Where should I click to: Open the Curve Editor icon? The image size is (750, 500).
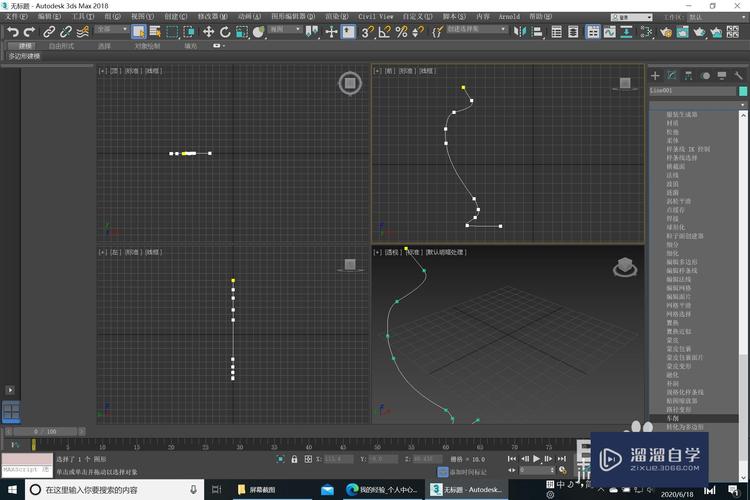(x=610, y=32)
